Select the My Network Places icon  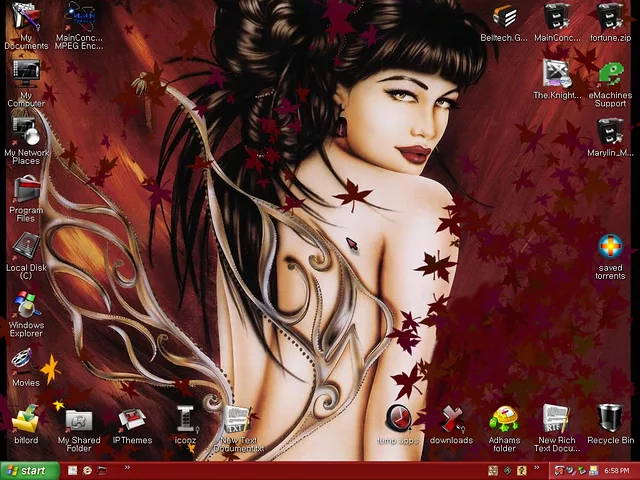click(x=26, y=130)
